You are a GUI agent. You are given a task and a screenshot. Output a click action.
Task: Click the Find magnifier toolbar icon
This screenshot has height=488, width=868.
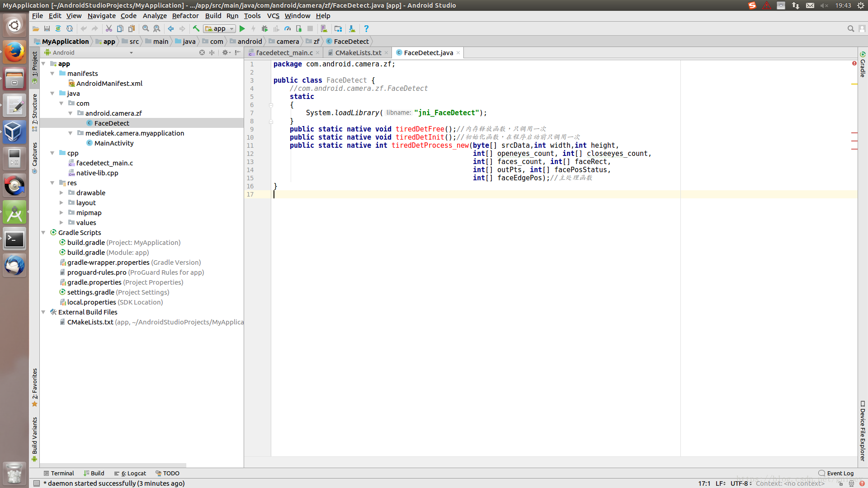click(x=146, y=28)
